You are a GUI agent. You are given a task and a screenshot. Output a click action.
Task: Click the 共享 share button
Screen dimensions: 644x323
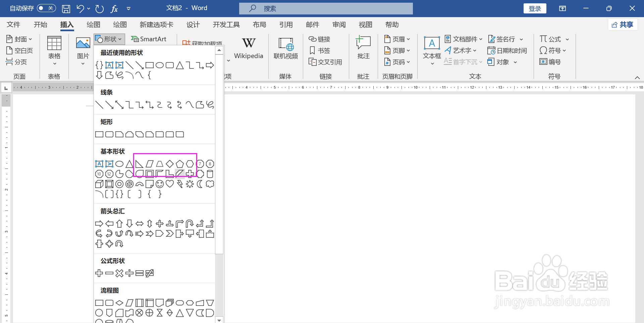click(623, 25)
